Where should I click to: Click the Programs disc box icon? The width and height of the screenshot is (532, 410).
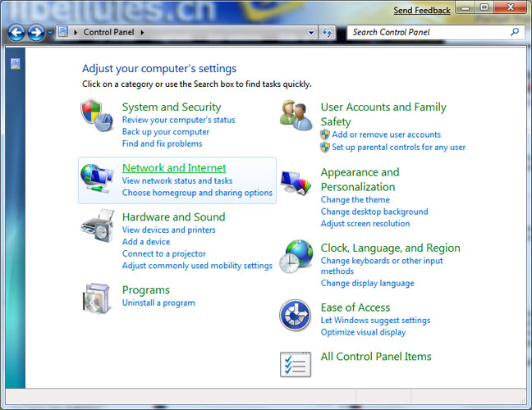(97, 298)
